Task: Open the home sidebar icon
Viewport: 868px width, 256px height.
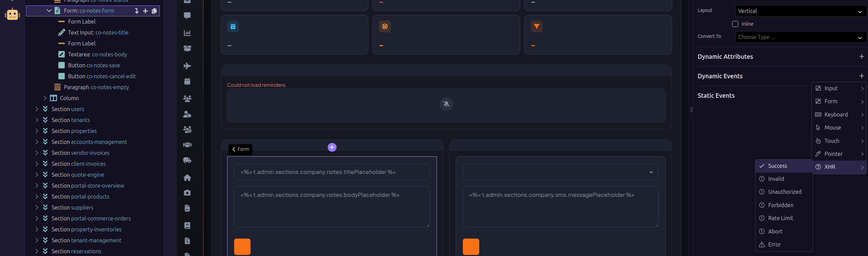Action: pyautogui.click(x=187, y=177)
